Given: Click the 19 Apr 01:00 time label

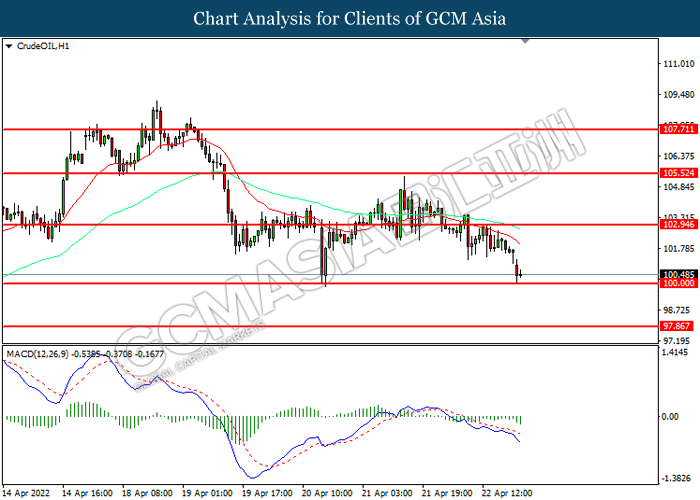Looking at the screenshot, I should (207, 493).
